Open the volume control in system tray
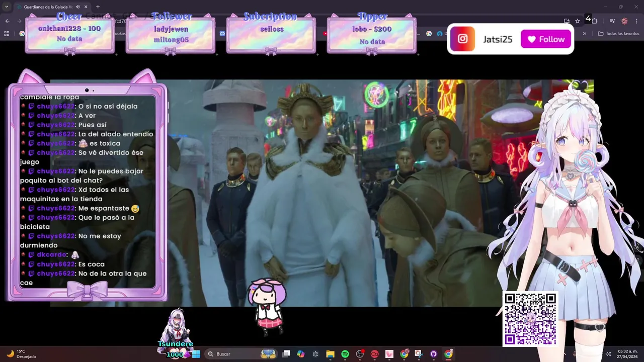Viewport: 644px width, 362px height. (x=608, y=354)
